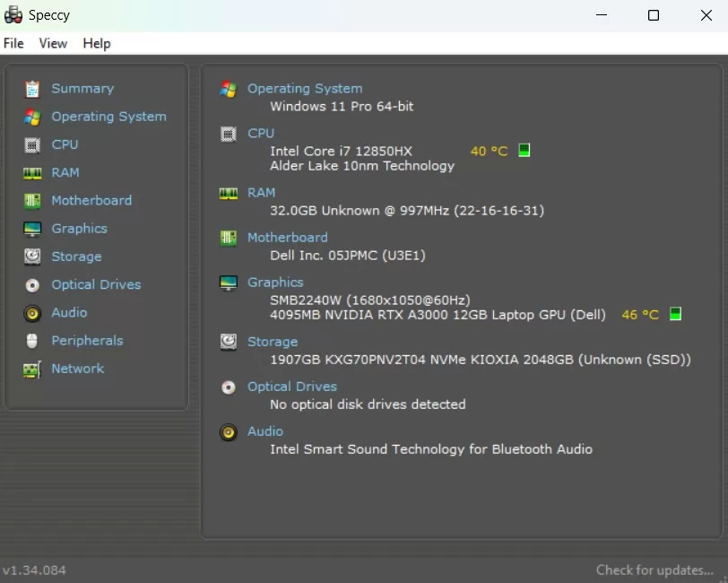
Task: Click the Storage heading in summary panel
Action: (x=273, y=342)
